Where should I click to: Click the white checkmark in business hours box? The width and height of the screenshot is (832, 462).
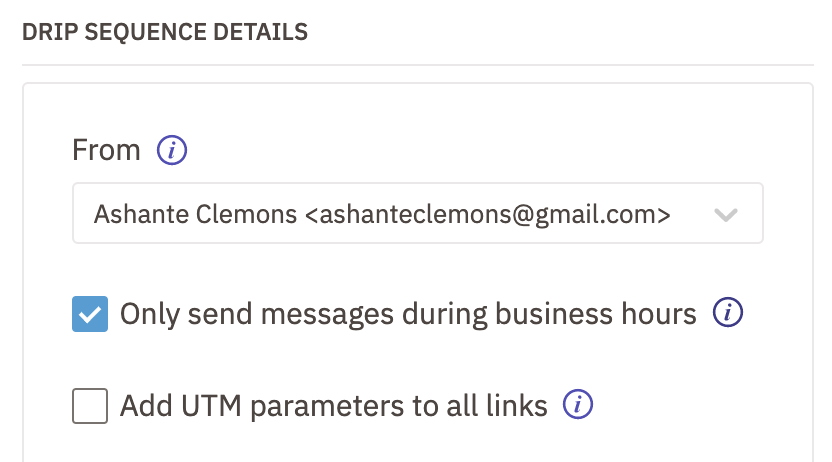[x=90, y=315]
